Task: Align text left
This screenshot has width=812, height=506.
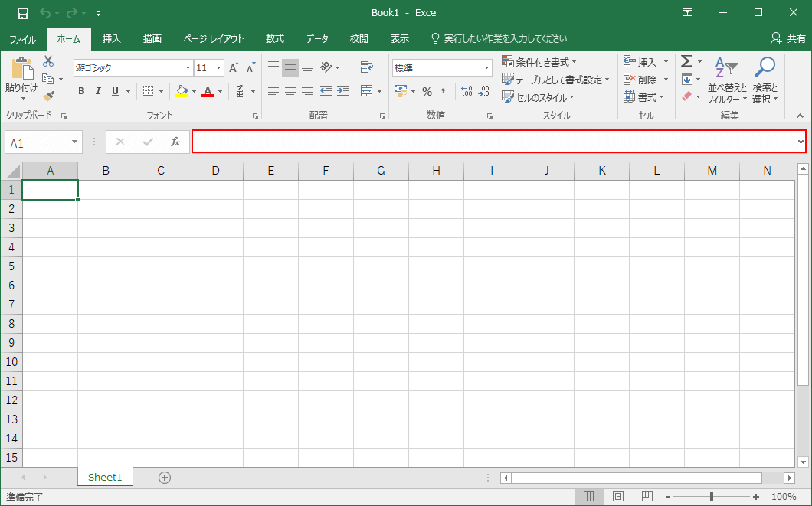Action: click(x=273, y=91)
